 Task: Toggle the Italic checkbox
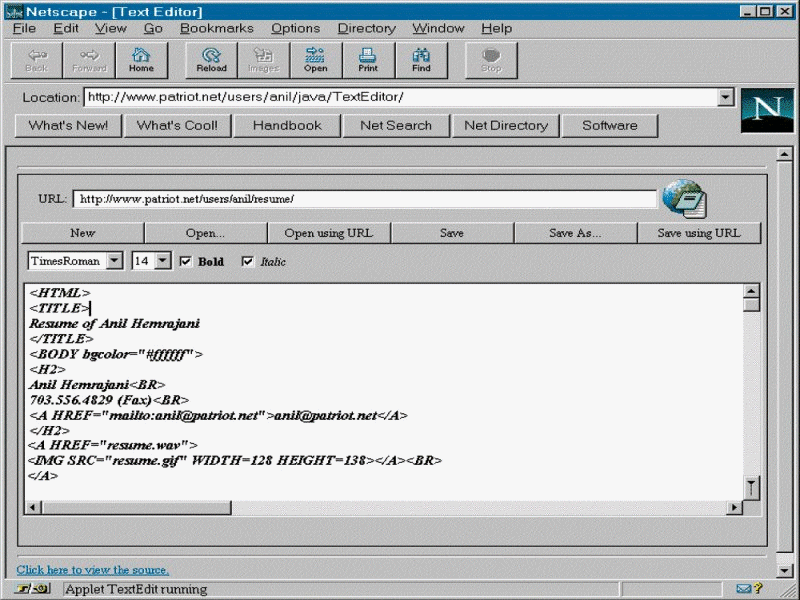248,262
